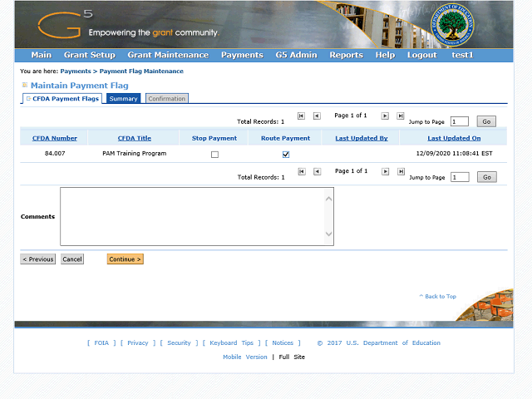
Task: Go to previous page in top pager
Action: tap(317, 116)
